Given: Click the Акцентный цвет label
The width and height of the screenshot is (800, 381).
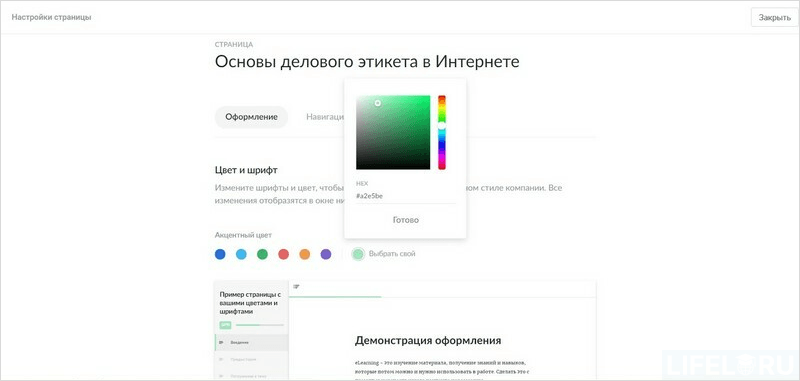Looking at the screenshot, I should [243, 235].
